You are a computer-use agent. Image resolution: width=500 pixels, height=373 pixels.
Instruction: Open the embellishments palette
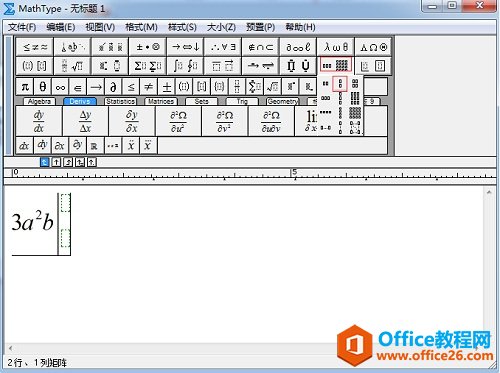click(x=110, y=47)
